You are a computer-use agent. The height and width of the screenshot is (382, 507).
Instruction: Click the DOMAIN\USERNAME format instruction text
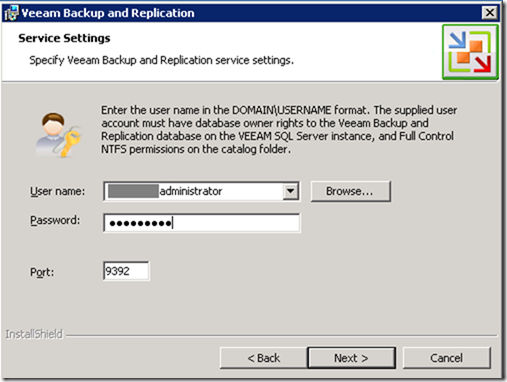pyautogui.click(x=279, y=130)
